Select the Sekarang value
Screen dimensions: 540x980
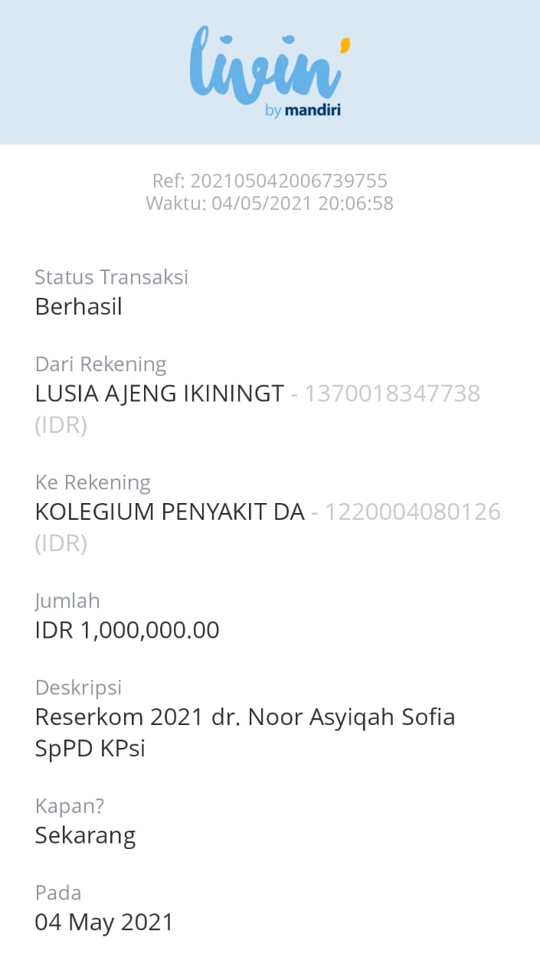(x=86, y=835)
